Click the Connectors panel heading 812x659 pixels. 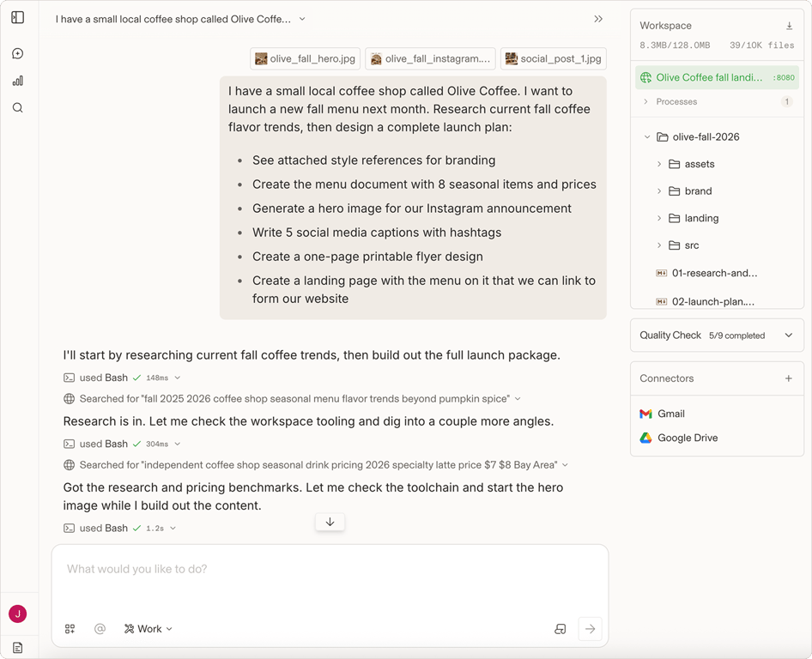(x=666, y=378)
